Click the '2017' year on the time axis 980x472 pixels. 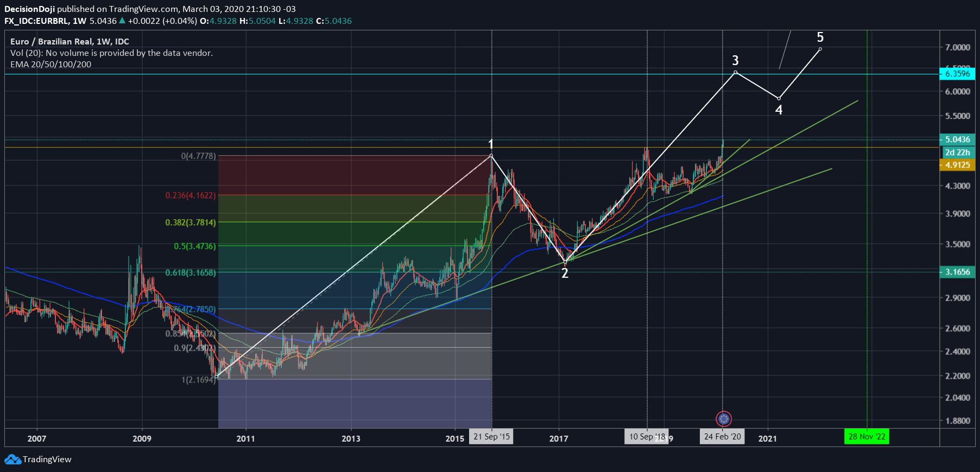[x=559, y=439]
